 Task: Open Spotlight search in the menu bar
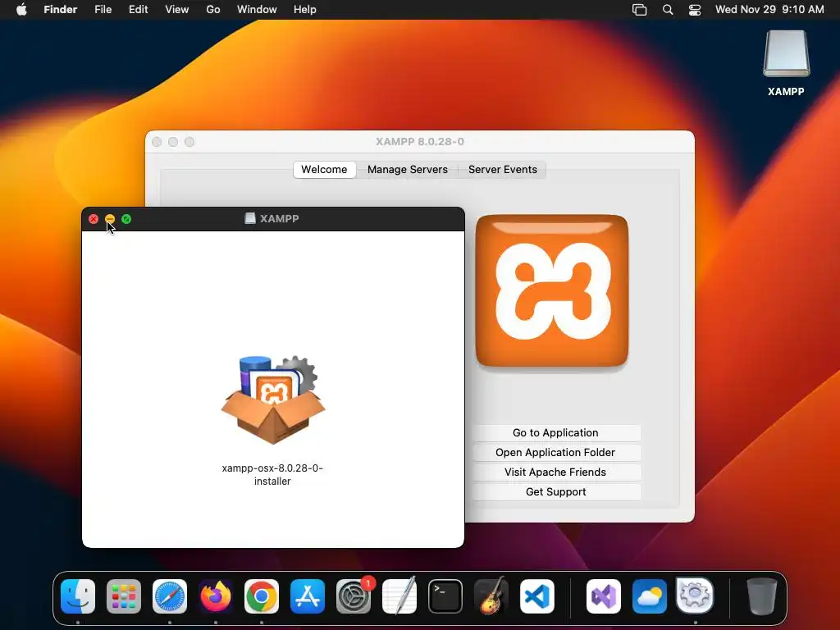(x=668, y=10)
